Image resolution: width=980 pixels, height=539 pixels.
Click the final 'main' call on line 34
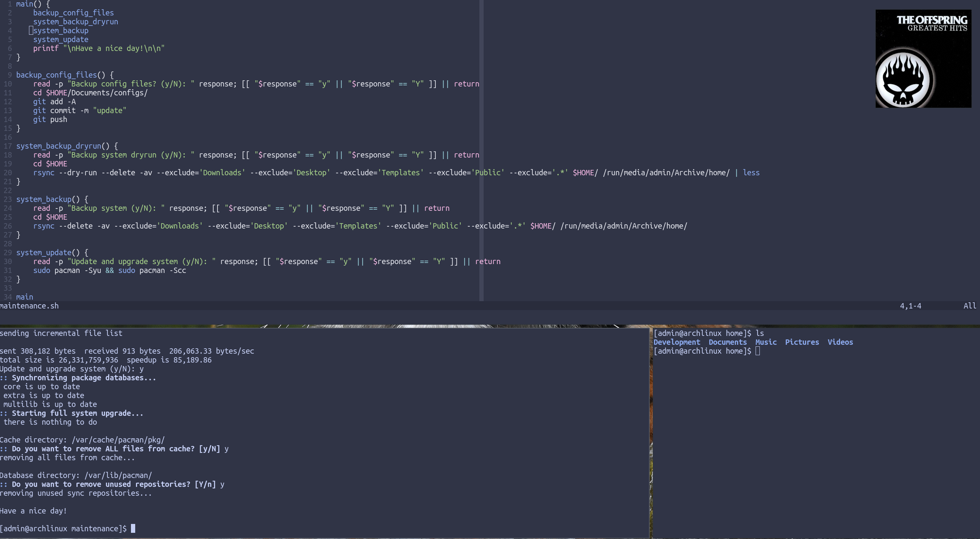click(x=25, y=297)
